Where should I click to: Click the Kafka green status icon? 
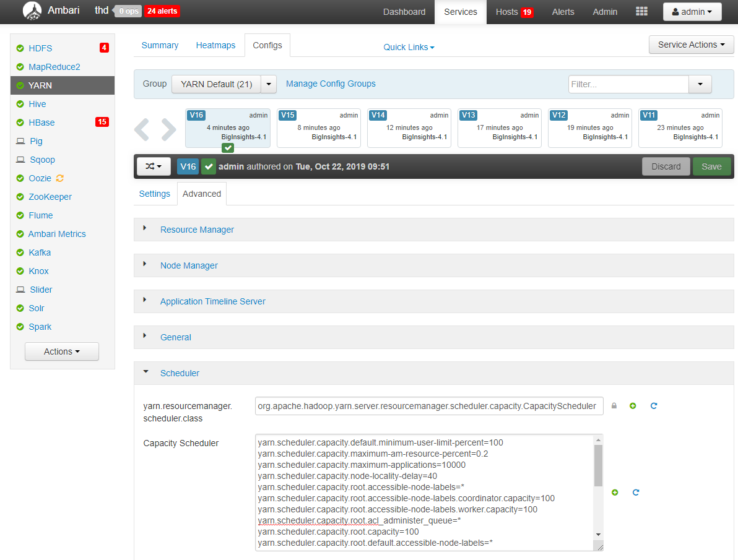[x=20, y=252]
